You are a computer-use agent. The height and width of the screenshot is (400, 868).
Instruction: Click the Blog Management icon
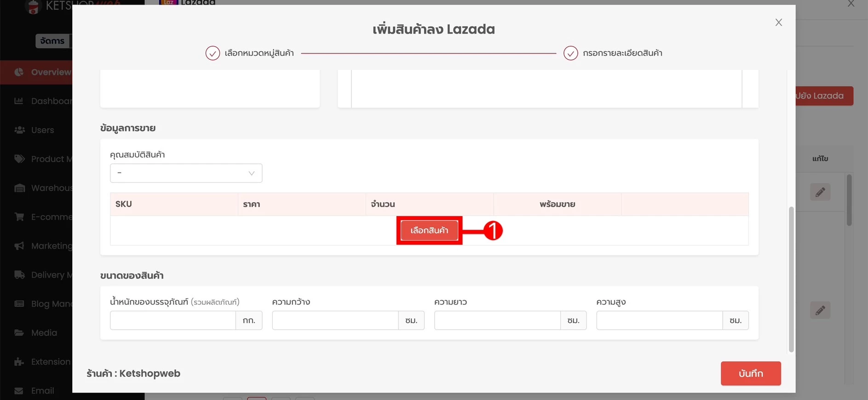point(19,304)
